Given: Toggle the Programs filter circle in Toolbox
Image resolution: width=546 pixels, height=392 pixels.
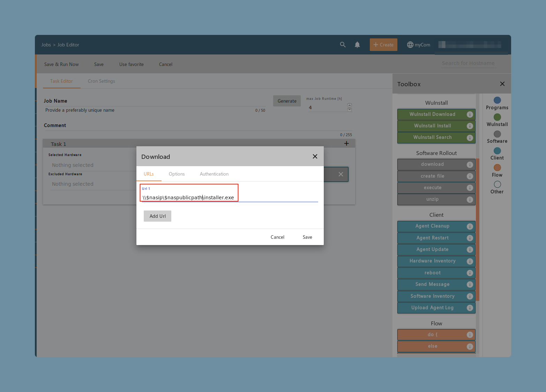Looking at the screenshot, I should tap(497, 100).
